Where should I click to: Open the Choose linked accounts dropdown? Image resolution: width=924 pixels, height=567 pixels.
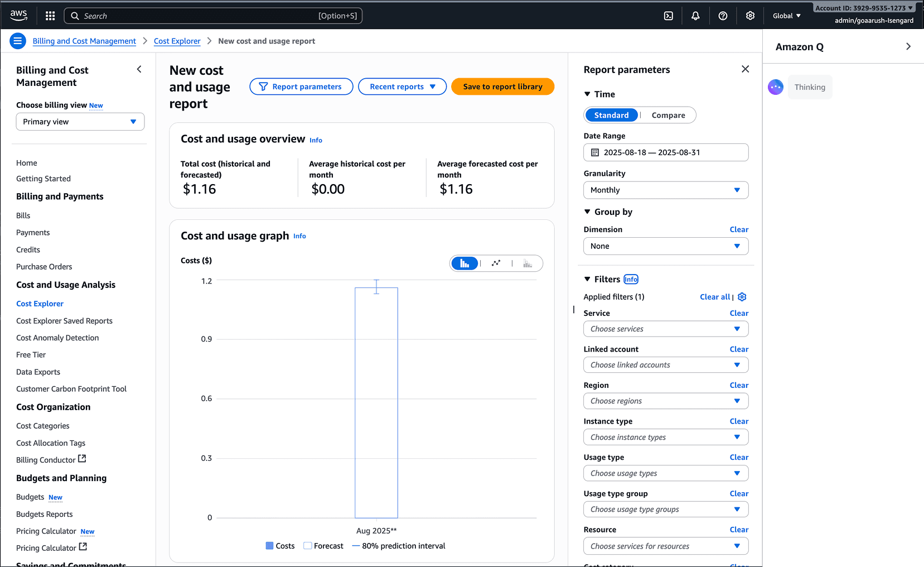666,365
